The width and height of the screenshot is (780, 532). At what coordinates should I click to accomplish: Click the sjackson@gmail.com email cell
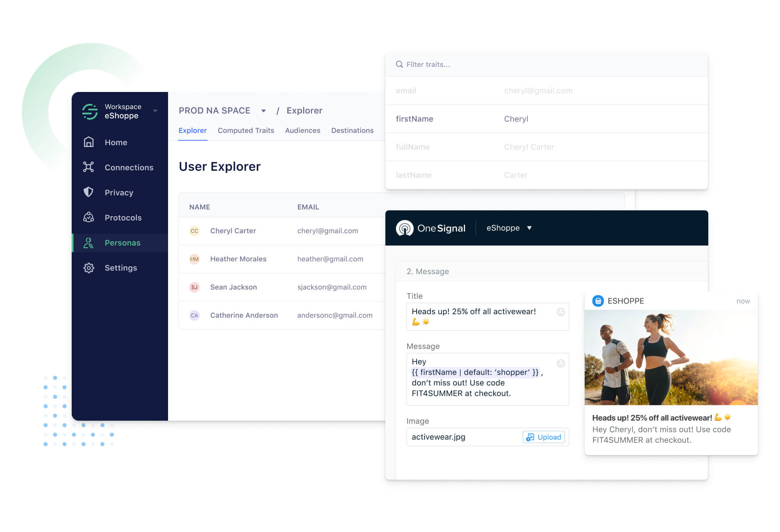coord(332,287)
